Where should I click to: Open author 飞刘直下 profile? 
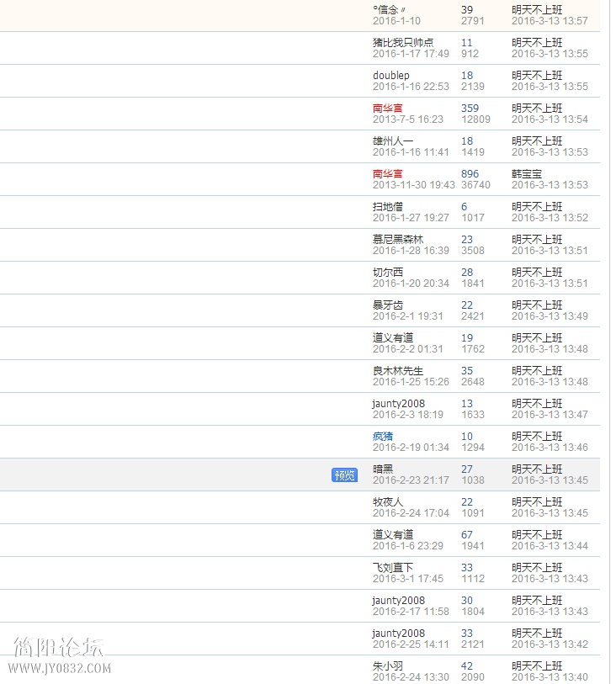[393, 568]
